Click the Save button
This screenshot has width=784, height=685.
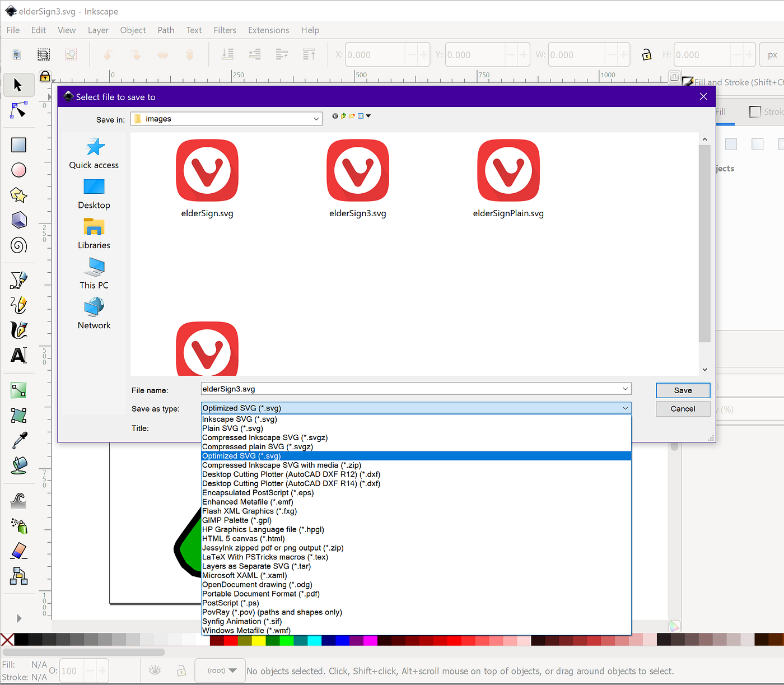683,390
